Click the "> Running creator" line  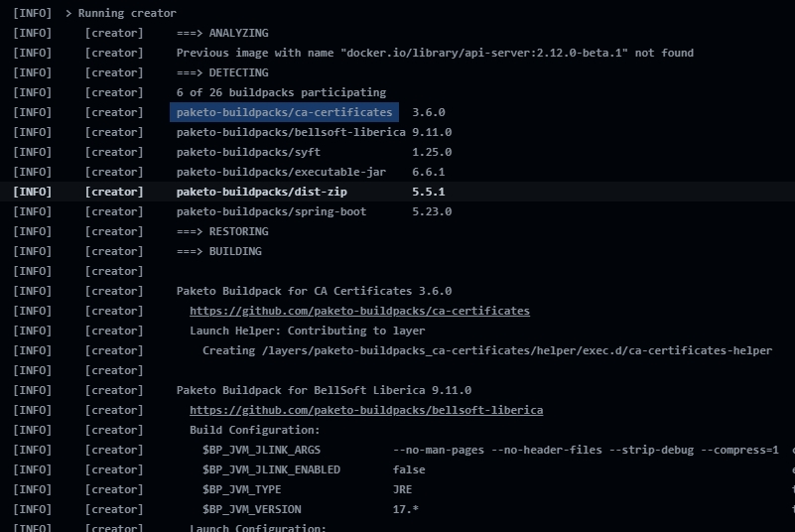pos(120,13)
